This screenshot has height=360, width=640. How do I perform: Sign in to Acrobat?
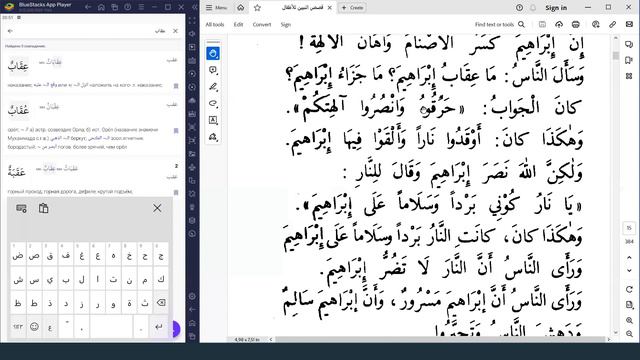556,8
